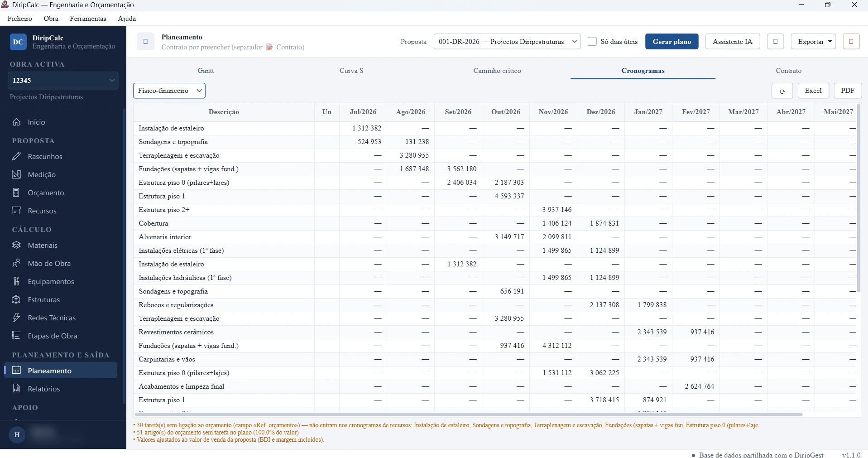
Task: Open the Ferramentas menu
Action: 88,19
